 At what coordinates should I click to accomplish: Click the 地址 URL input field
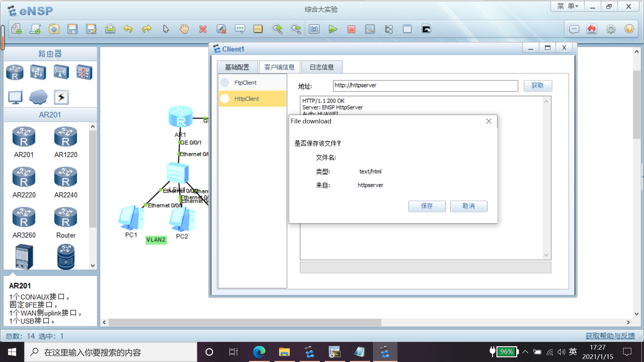[x=425, y=85]
